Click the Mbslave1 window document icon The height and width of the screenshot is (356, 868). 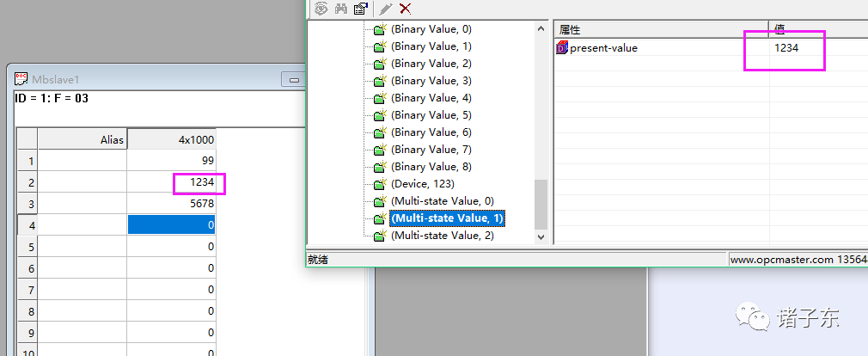(21, 79)
